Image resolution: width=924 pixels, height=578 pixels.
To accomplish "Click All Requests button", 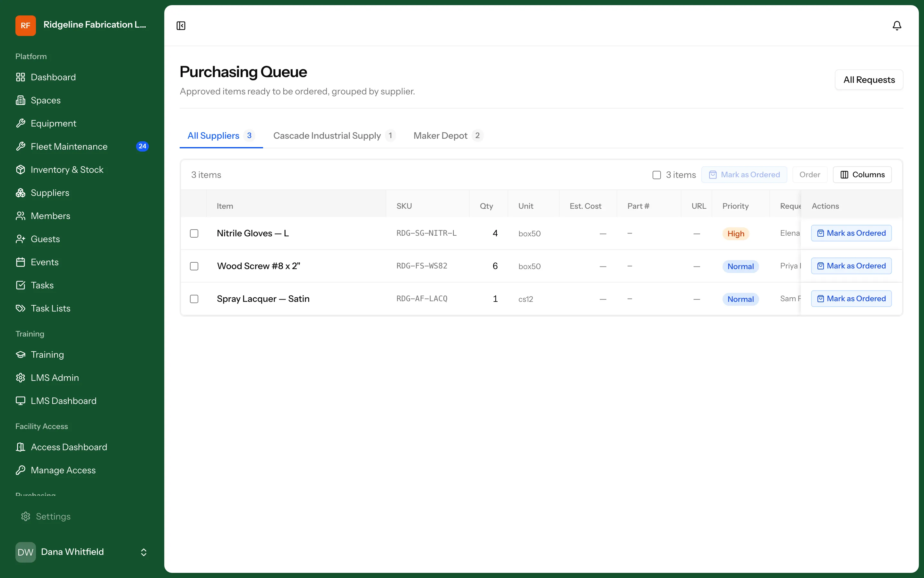I will pyautogui.click(x=869, y=80).
